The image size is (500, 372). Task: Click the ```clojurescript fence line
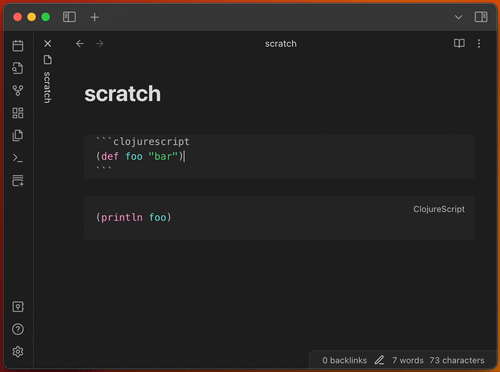pyautogui.click(x=143, y=142)
